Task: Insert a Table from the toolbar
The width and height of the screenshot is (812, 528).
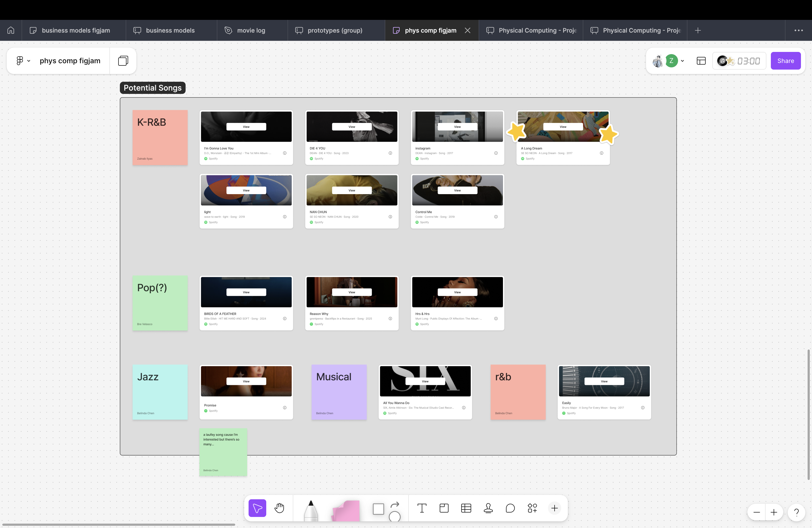Action: 466,508
